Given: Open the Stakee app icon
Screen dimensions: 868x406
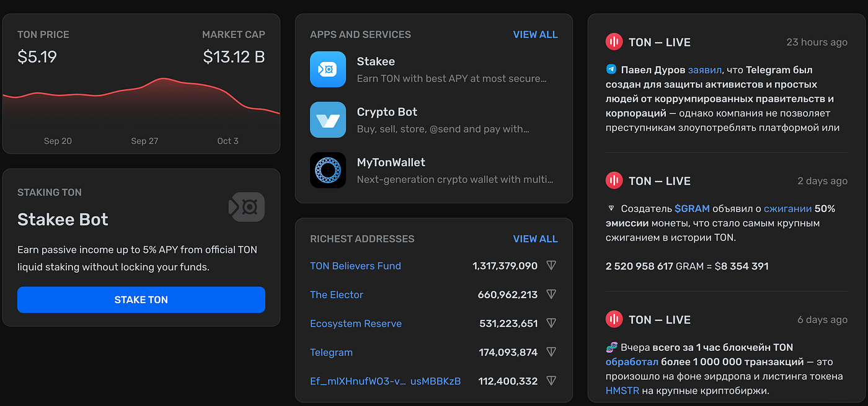Looking at the screenshot, I should pos(328,69).
